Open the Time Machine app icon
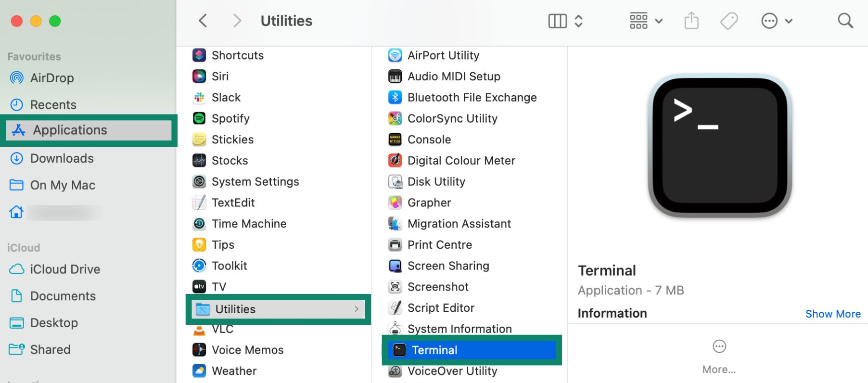The height and width of the screenshot is (383, 868). coord(199,223)
